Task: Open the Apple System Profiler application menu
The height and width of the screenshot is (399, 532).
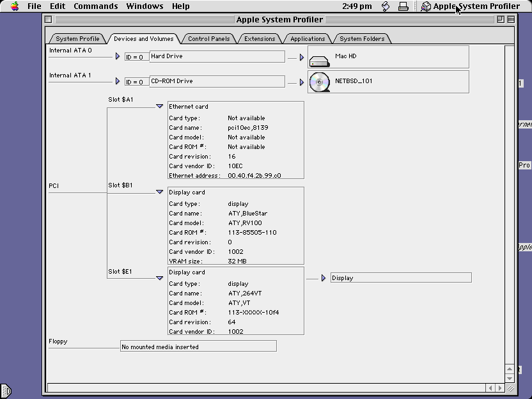Action: (470, 6)
